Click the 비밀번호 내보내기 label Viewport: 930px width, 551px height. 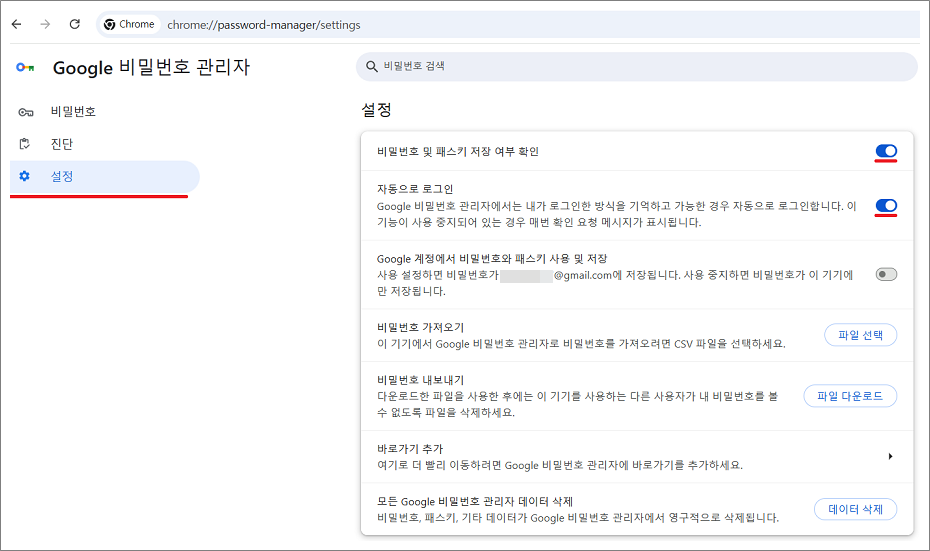[x=421, y=380]
